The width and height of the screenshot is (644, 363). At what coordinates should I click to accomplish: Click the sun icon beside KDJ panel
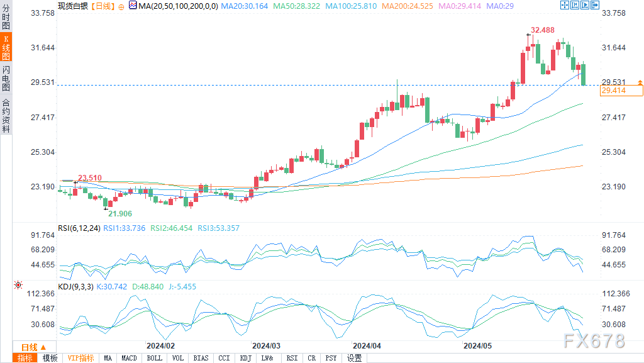pos(18,285)
